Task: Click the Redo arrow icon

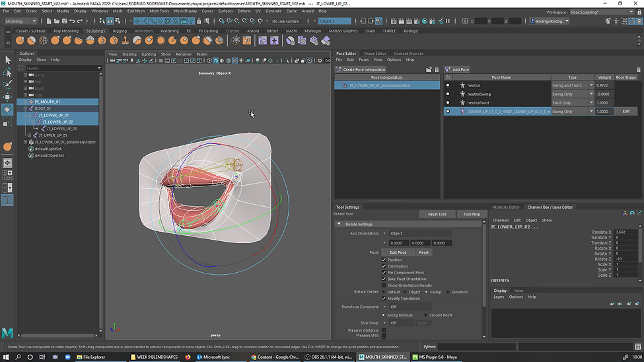Action: (x=80, y=21)
